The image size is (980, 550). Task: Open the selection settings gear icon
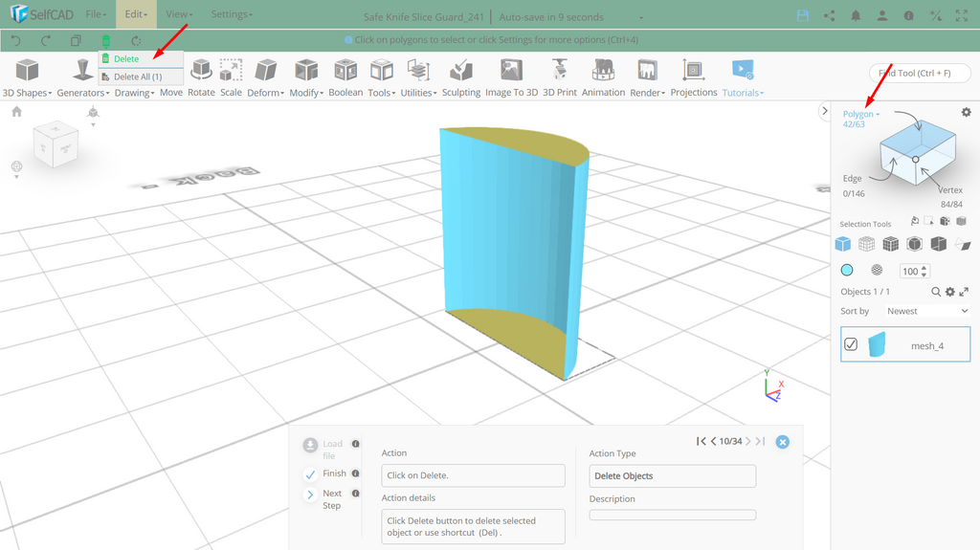point(967,112)
